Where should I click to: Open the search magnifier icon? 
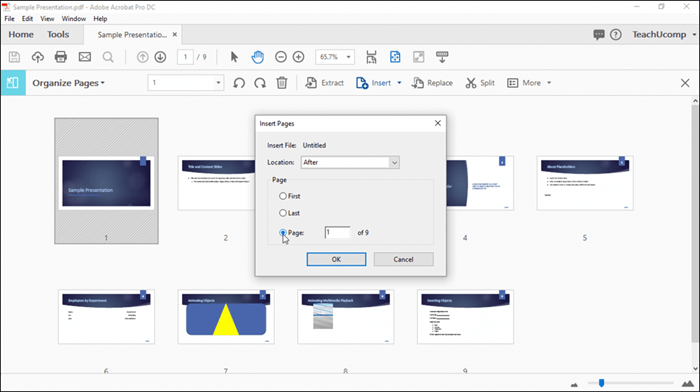pyautogui.click(x=108, y=57)
